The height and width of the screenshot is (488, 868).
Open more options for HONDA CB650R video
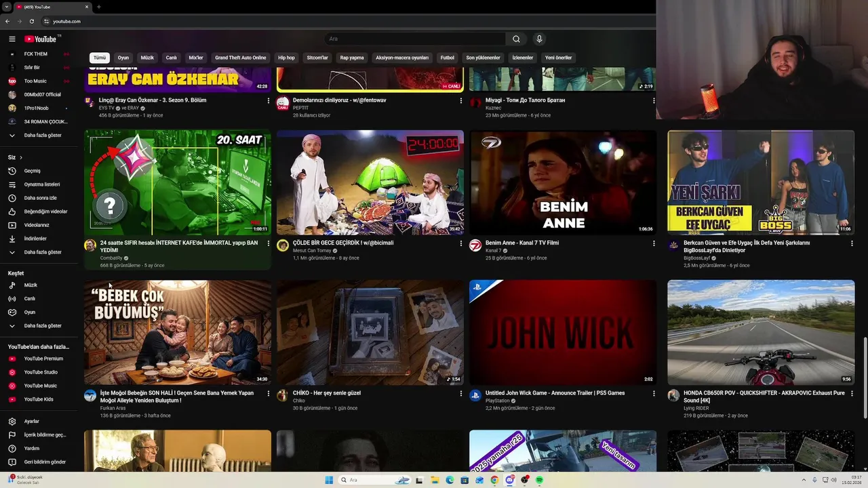[x=852, y=393]
